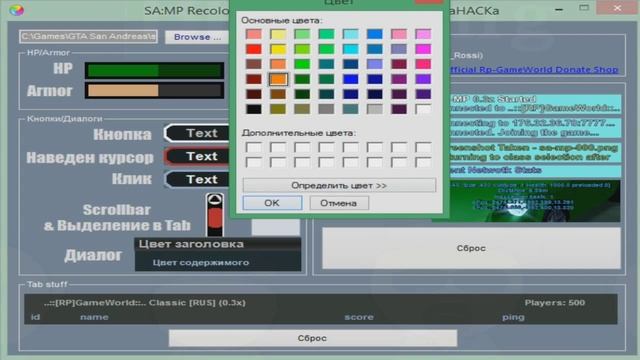This screenshot has height=360, width=640.
Task: Click the id column header
Action: pyautogui.click(x=36, y=317)
